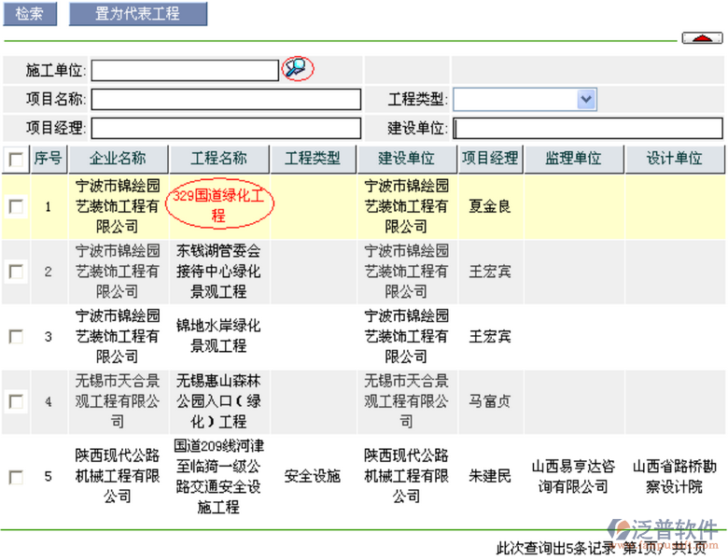The height and width of the screenshot is (560, 728).
Task: Click the 项目经理 column header
Action: tap(490, 159)
